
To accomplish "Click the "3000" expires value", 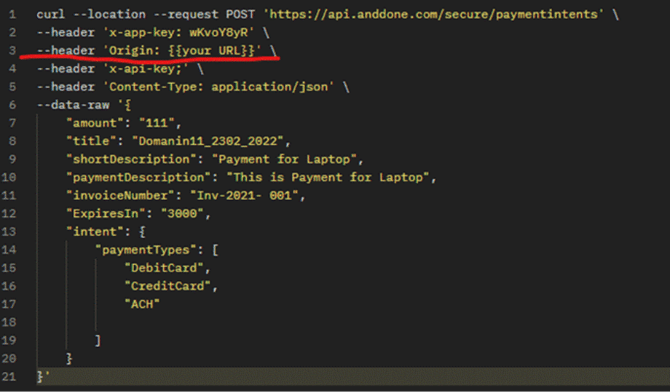I will (182, 213).
